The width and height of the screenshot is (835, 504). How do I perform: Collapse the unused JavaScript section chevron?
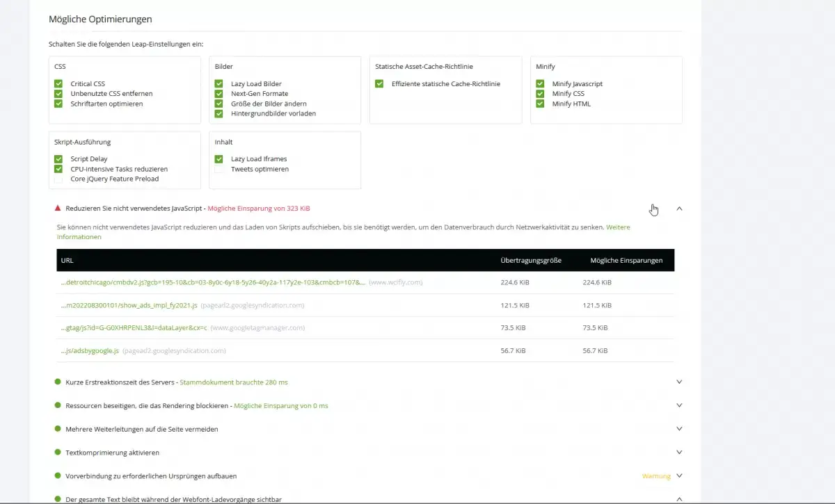[679, 209]
